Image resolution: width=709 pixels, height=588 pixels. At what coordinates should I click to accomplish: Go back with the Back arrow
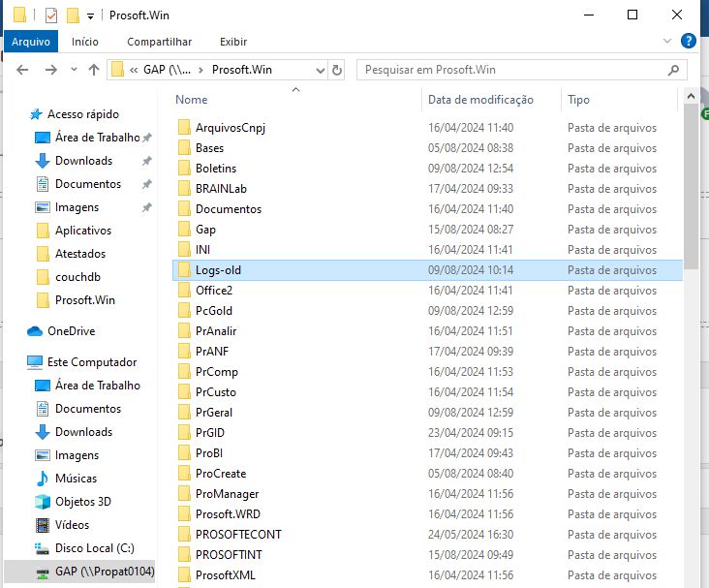pyautogui.click(x=22, y=70)
